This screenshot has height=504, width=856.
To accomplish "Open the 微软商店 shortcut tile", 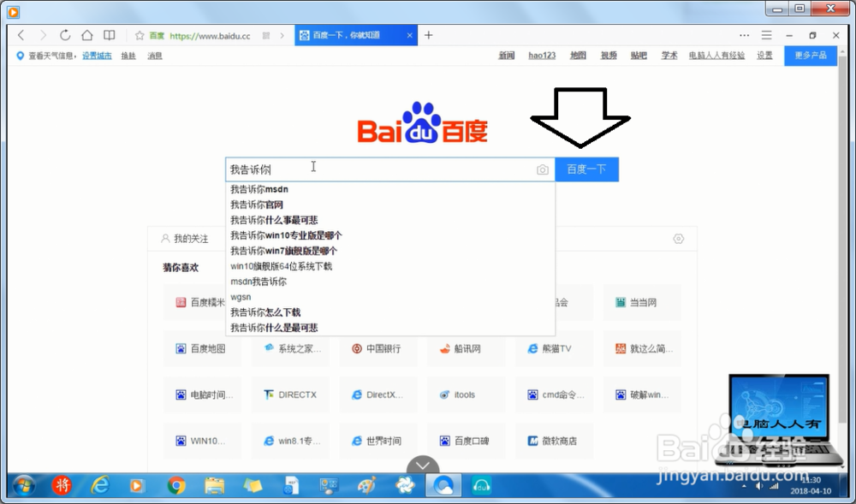I will coord(554,441).
